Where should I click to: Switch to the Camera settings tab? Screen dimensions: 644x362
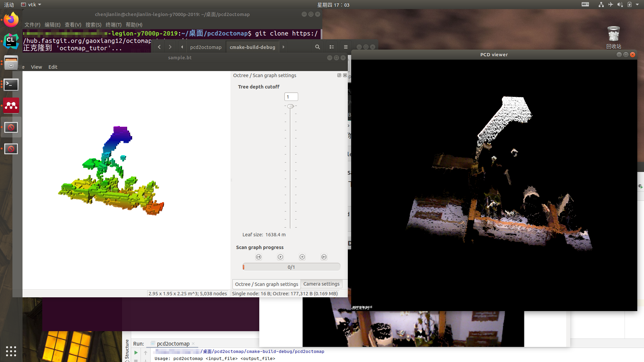321,284
